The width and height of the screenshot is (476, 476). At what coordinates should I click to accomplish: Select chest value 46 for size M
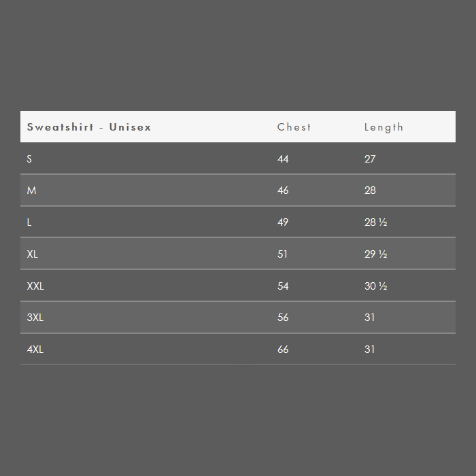(x=283, y=190)
